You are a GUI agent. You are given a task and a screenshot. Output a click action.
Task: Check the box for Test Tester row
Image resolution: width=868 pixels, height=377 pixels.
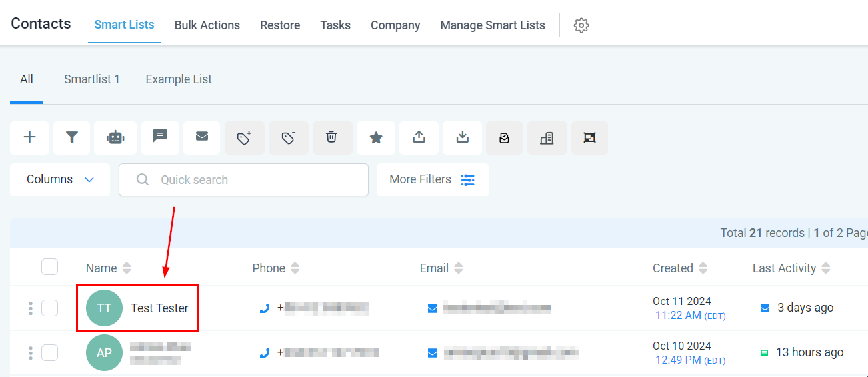[49, 308]
